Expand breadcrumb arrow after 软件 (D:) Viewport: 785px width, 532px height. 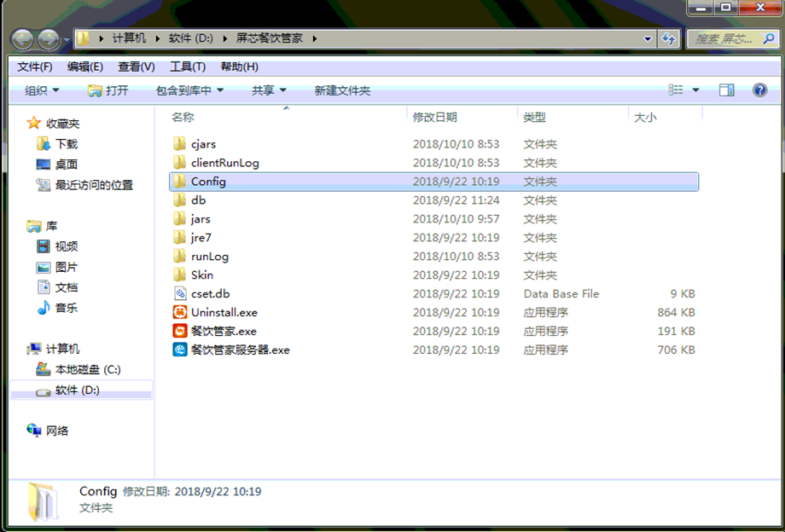224,38
